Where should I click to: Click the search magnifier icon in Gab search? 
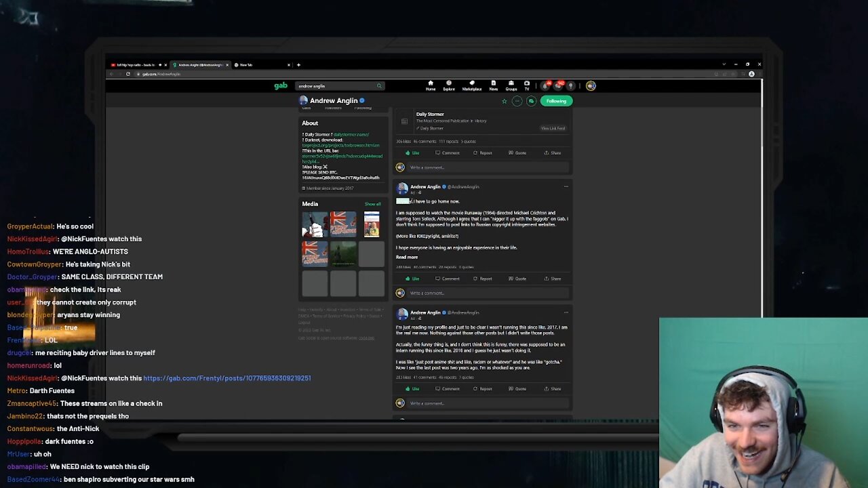point(379,86)
